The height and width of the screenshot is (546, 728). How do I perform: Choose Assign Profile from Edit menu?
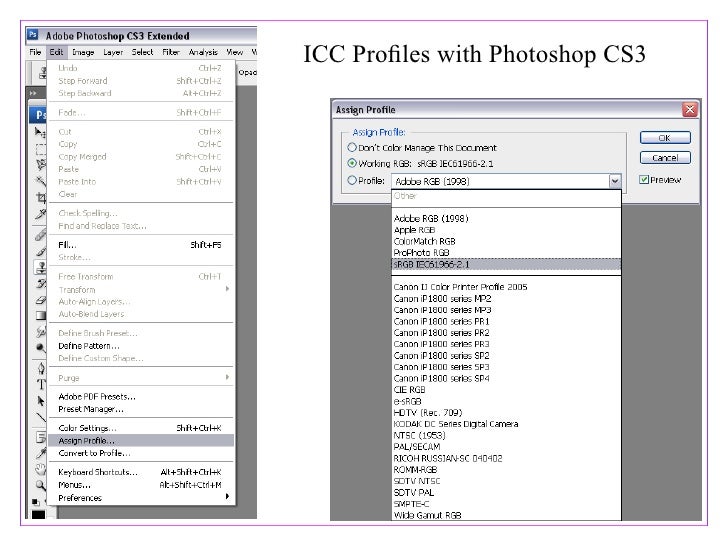click(141, 440)
